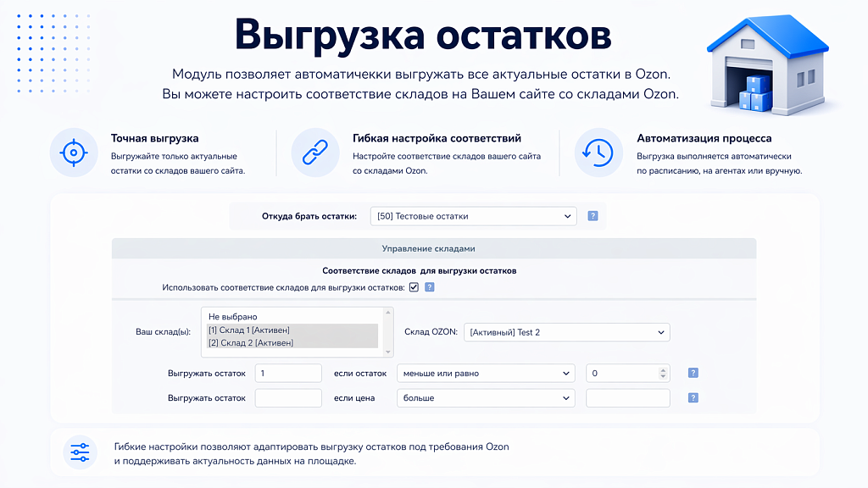This screenshot has height=488, width=868.
Task: Open the 'больше' price condition dropdown
Action: pyautogui.click(x=486, y=398)
